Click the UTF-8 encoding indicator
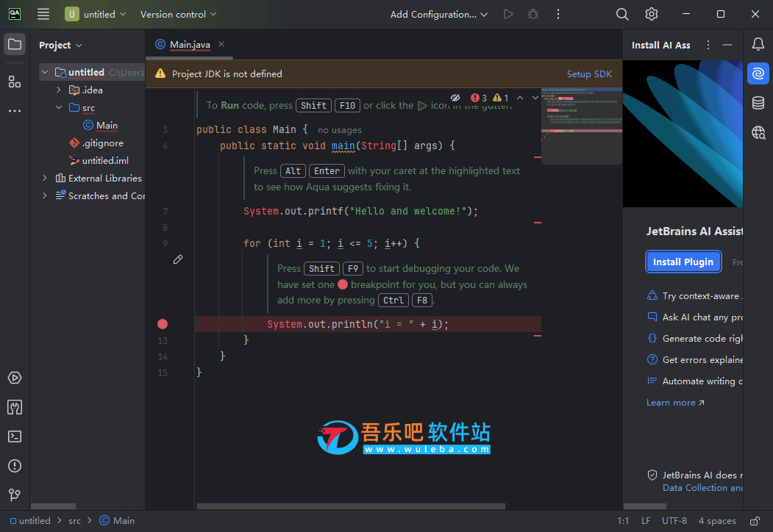This screenshot has height=532, width=773. tap(674, 521)
